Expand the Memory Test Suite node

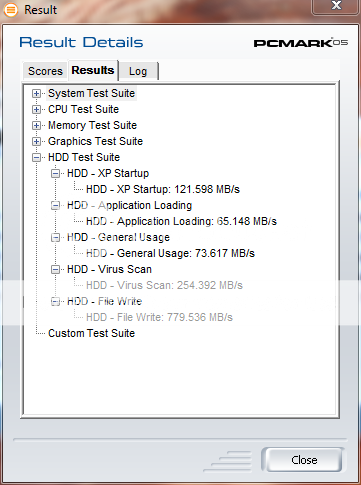(x=37, y=125)
